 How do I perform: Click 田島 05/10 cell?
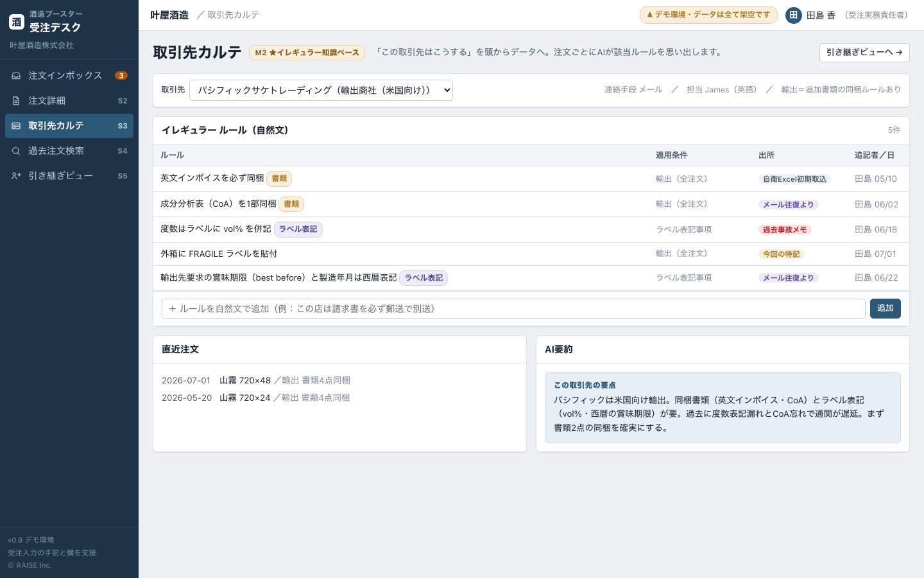tap(876, 179)
